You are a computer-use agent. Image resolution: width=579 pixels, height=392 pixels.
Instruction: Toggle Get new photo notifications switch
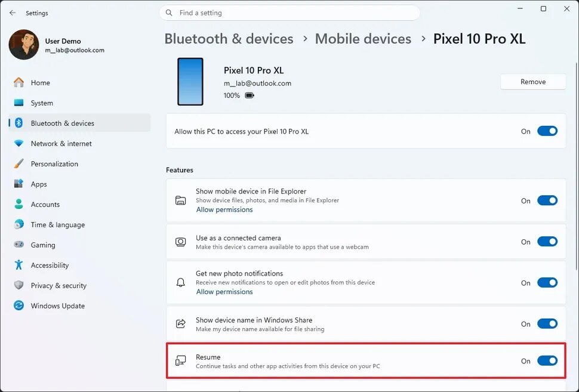pyautogui.click(x=547, y=283)
